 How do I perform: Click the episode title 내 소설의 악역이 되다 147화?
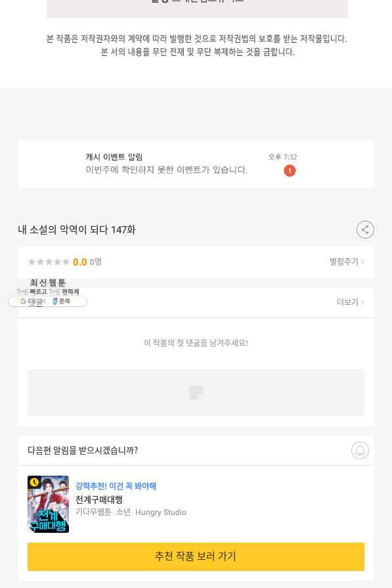coord(76,229)
